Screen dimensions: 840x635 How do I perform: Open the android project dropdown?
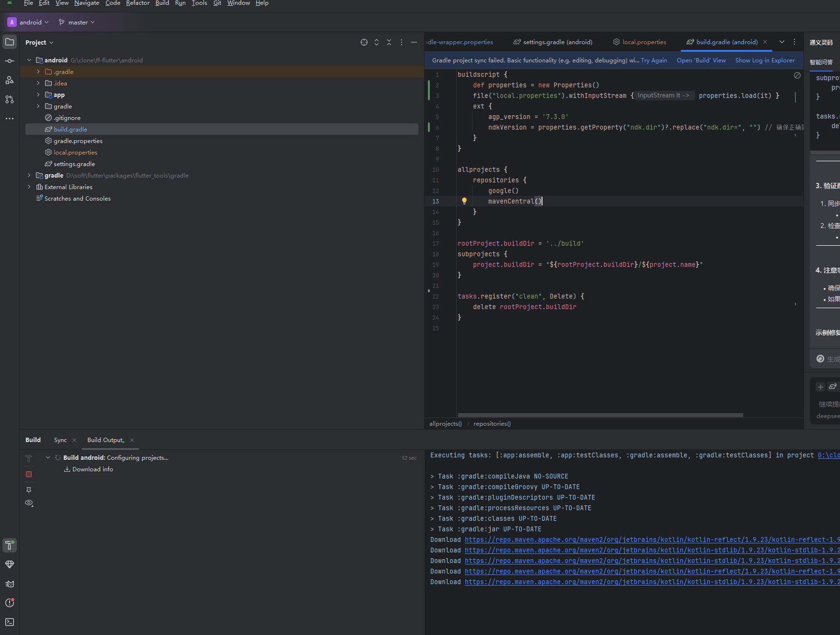(x=28, y=22)
